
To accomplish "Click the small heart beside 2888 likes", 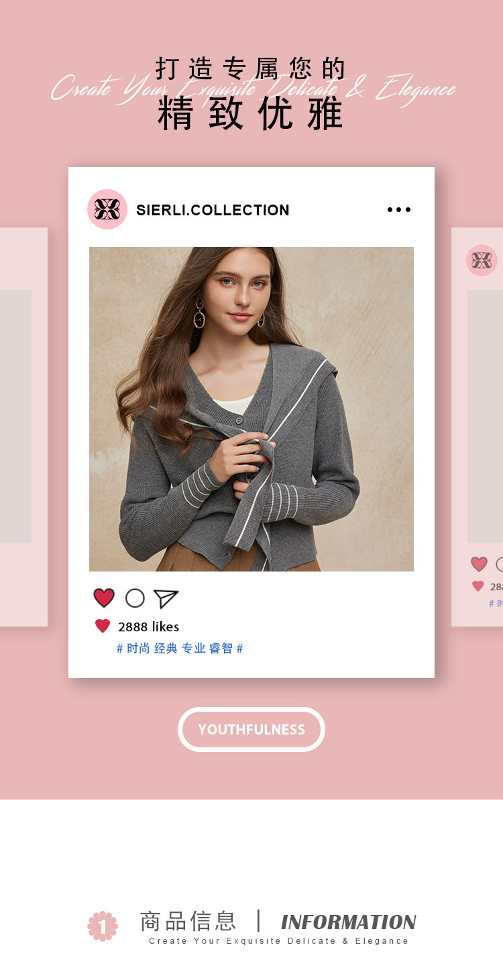I will point(103,626).
